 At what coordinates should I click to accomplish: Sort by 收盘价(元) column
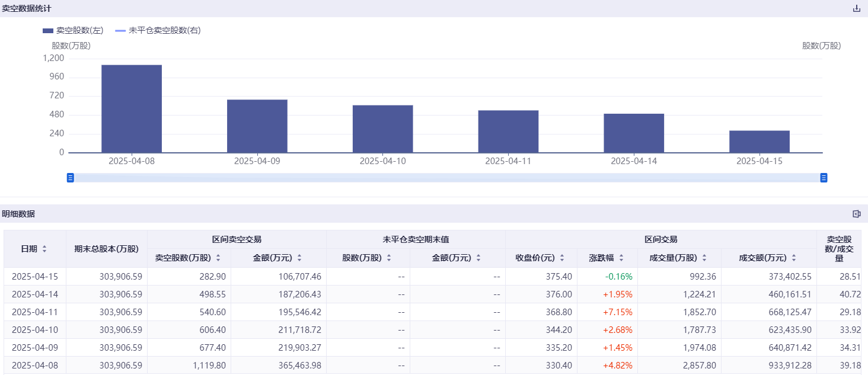coord(560,258)
